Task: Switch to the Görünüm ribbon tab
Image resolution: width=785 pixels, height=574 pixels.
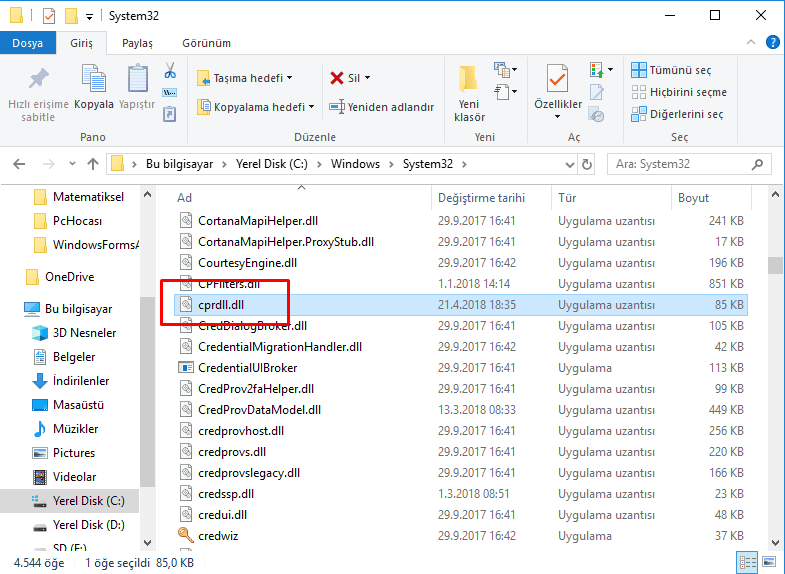Action: (x=206, y=43)
